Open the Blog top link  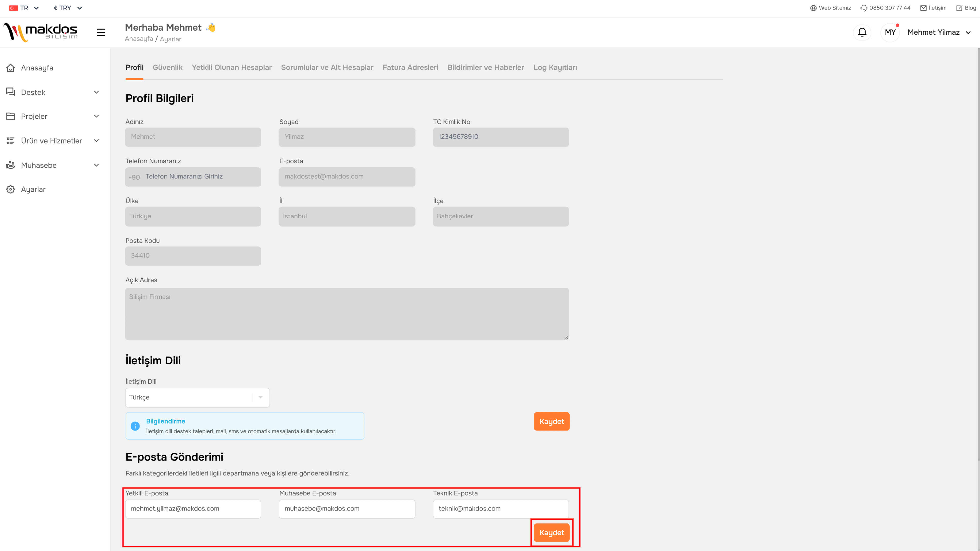coord(966,8)
